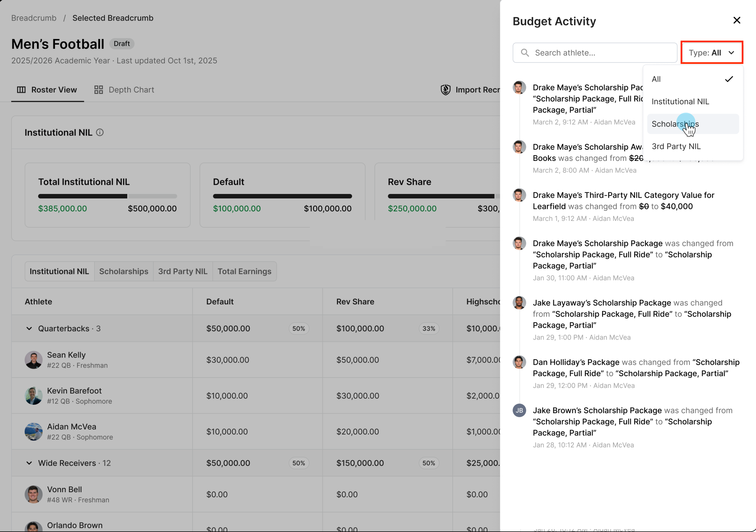Go to the Breadcrumb parent link
The width and height of the screenshot is (756, 532).
(x=34, y=18)
